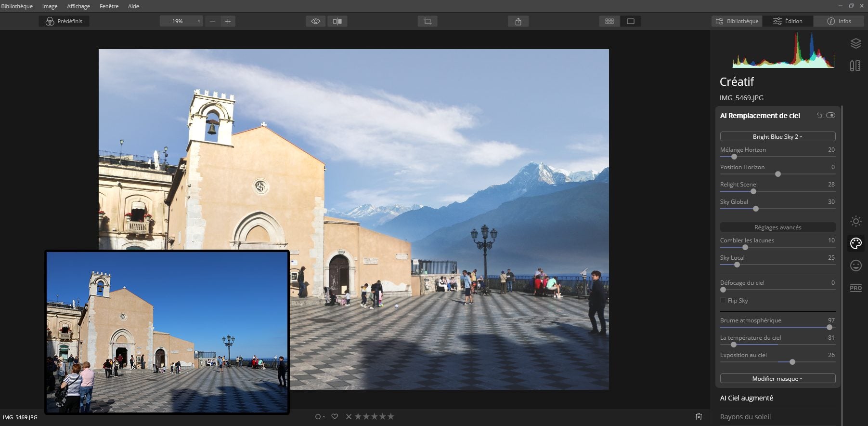This screenshot has height=426, width=868.
Task: Open the Image menu
Action: (x=50, y=6)
